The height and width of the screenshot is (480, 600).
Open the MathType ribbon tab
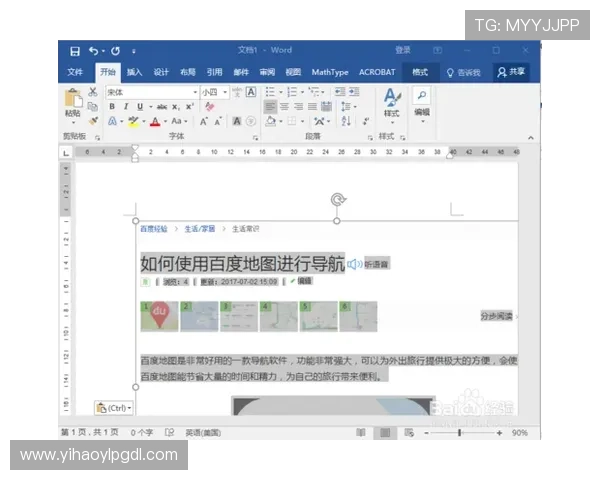coord(330,72)
